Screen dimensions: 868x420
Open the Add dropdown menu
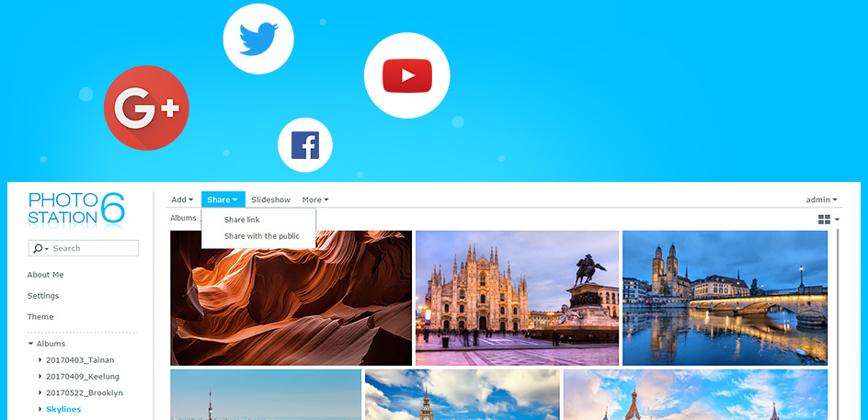pyautogui.click(x=182, y=199)
